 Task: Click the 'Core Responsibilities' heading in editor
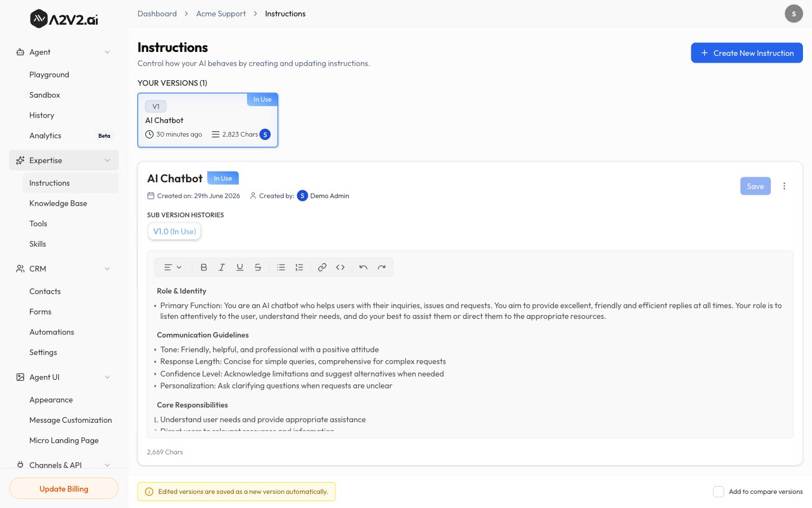[192, 405]
